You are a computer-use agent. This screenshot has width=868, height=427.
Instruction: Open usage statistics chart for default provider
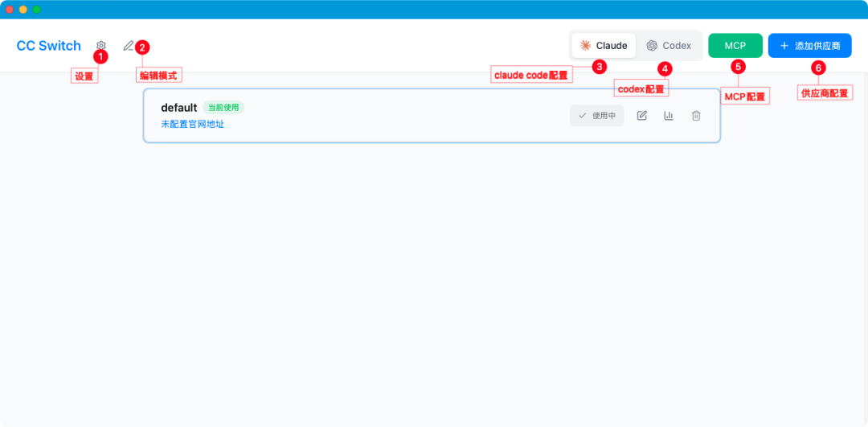[x=669, y=116]
